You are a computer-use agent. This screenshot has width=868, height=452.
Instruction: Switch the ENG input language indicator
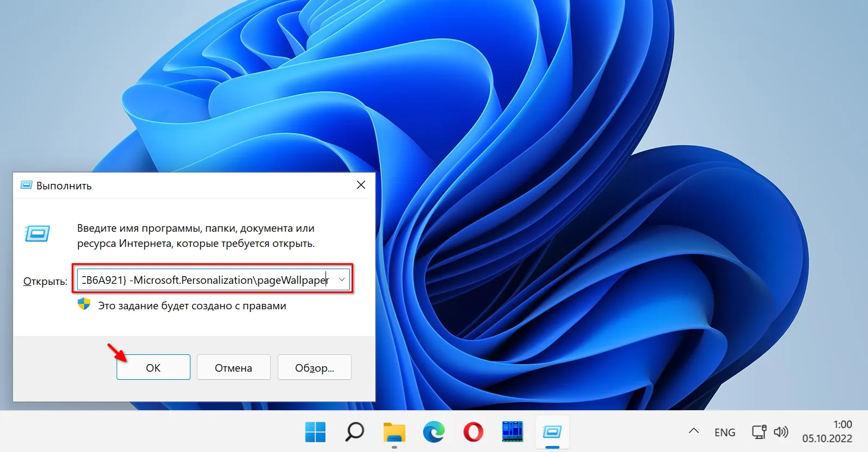pos(725,432)
